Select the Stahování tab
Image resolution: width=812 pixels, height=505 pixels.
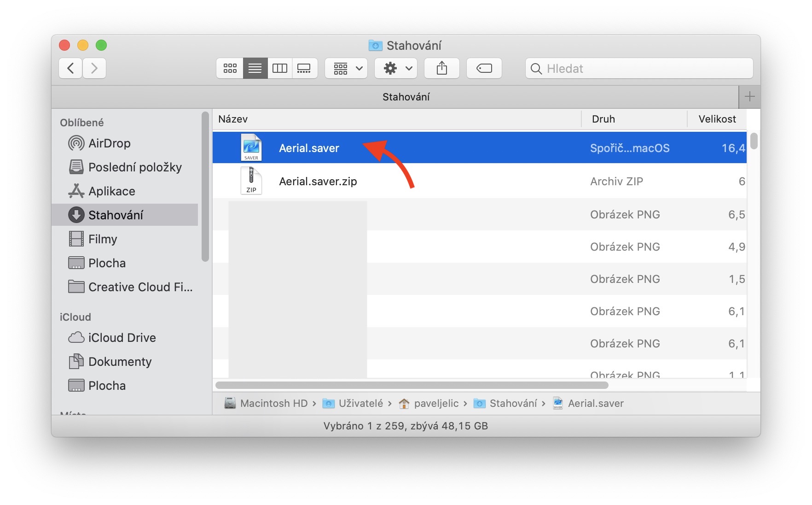[395, 97]
